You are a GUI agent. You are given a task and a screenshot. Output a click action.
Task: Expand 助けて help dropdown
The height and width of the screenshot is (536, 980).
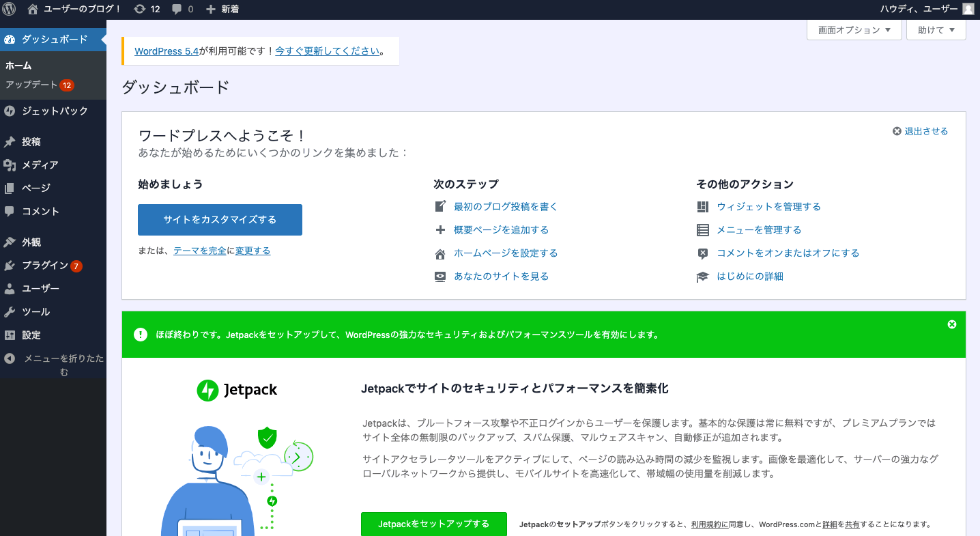pos(936,30)
